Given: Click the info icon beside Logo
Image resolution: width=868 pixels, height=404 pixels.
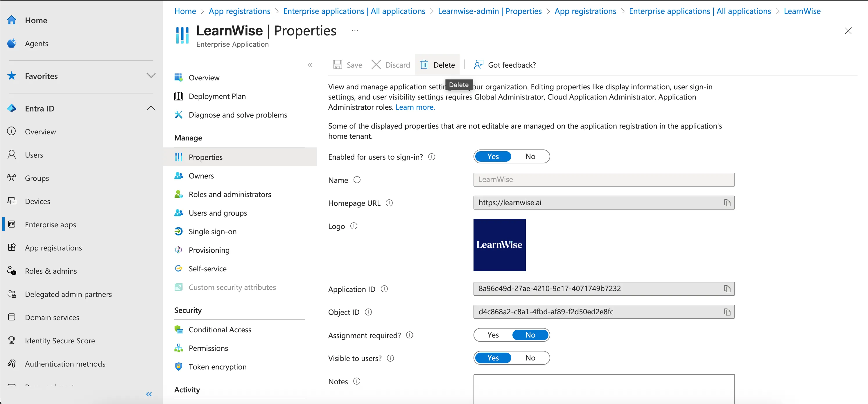Looking at the screenshot, I should [x=354, y=226].
